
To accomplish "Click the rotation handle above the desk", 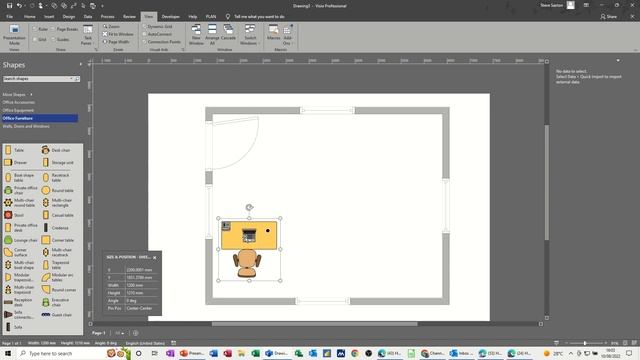I will pos(249,207).
